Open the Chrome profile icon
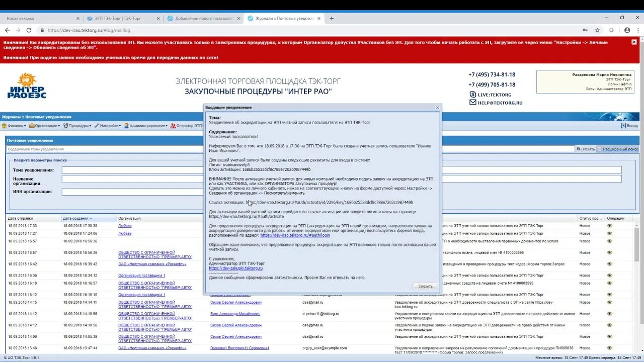Screen dimensions: 644x362 (627, 30)
